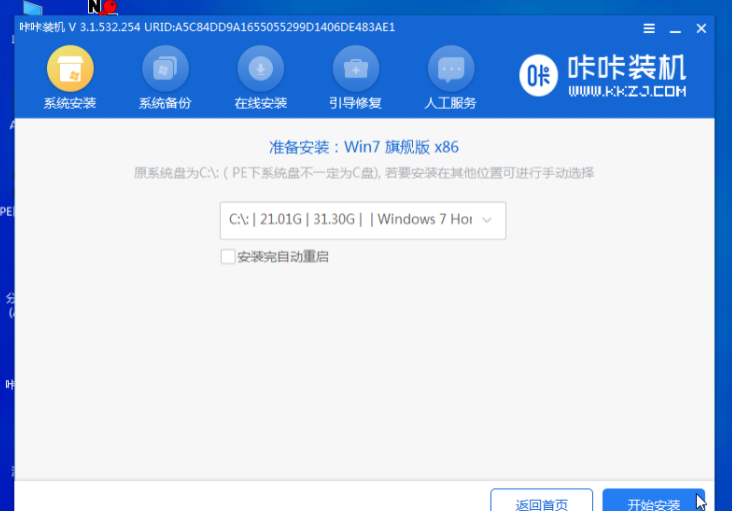Open the hamburger menu in title bar
732x513 pixels.
pos(649,28)
